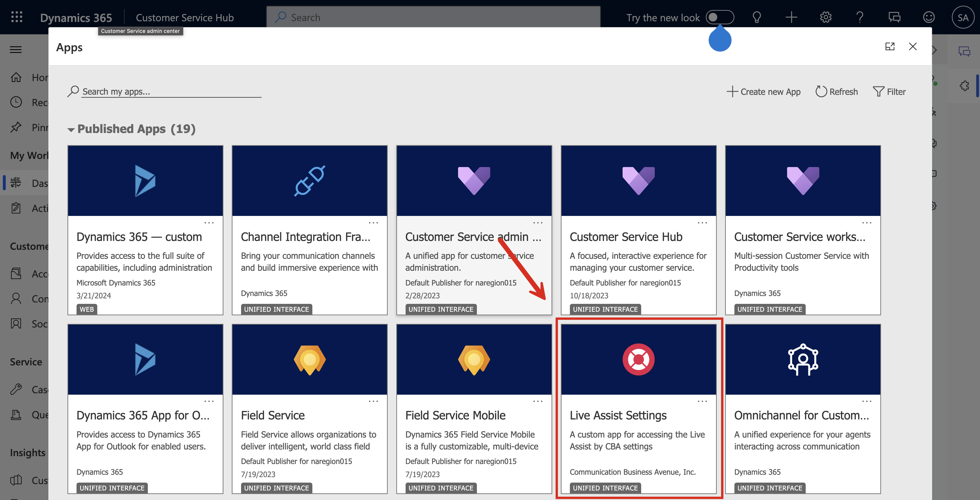Click the Customer Service Hub tile title
The height and width of the screenshot is (500, 980).
(626, 237)
